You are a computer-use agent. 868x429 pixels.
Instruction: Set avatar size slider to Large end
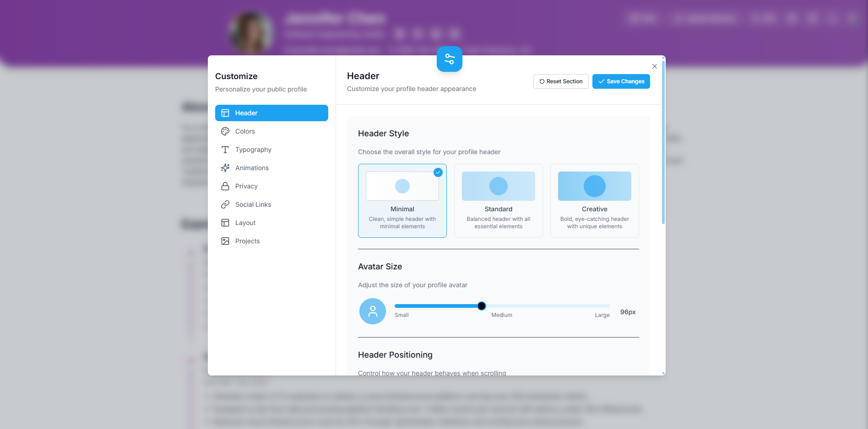click(608, 306)
